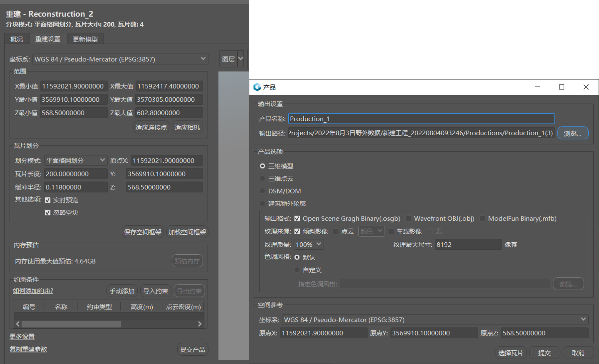Click the constraints table horizontal scrollbar
The height and width of the screenshot is (364, 599).
pyautogui.click(x=71, y=324)
